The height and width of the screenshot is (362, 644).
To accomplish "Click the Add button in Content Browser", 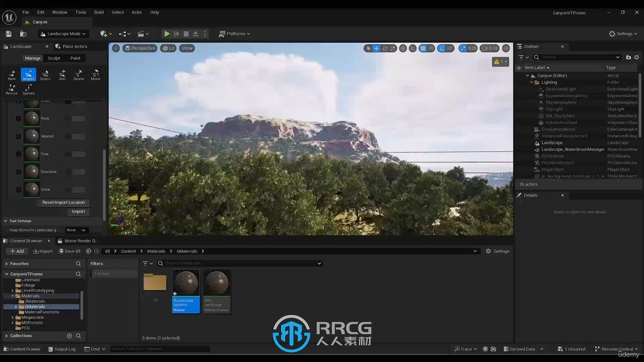I will pos(17,251).
